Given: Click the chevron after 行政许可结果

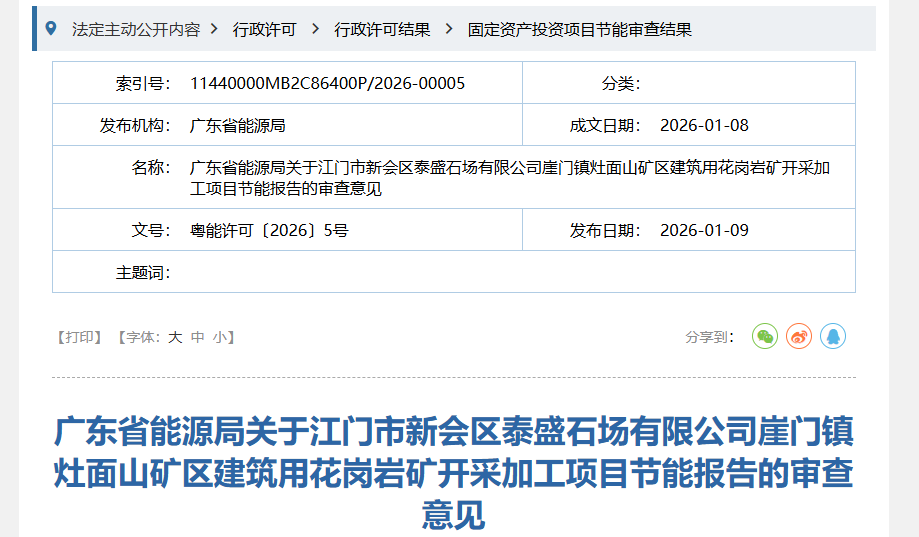Looking at the screenshot, I should click(x=448, y=30).
